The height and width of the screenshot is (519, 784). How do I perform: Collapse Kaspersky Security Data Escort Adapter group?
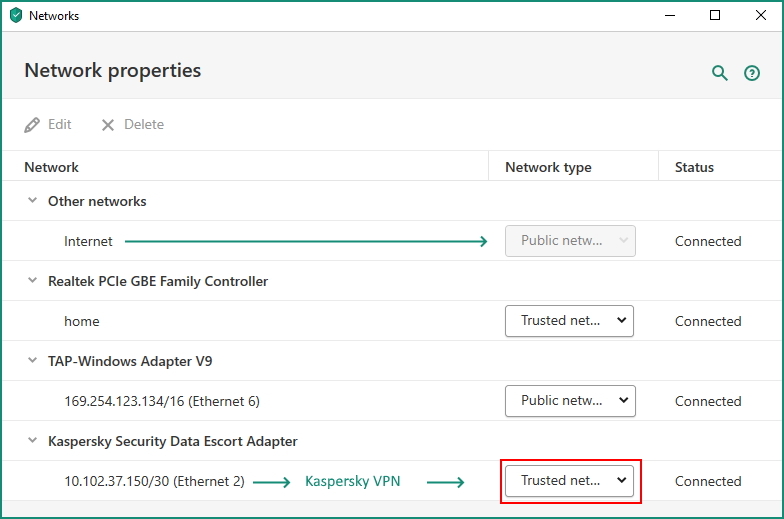(x=32, y=441)
